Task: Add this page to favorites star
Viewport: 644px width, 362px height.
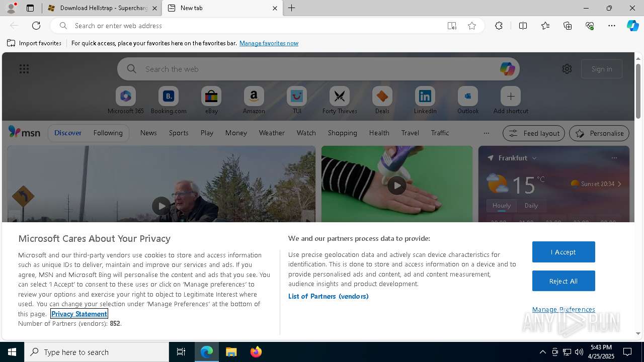Action: [x=472, y=26]
